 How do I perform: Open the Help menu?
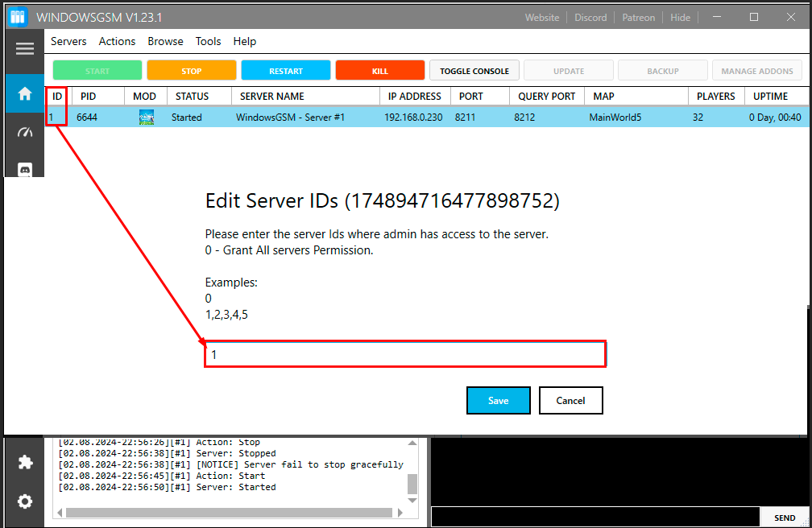(244, 41)
